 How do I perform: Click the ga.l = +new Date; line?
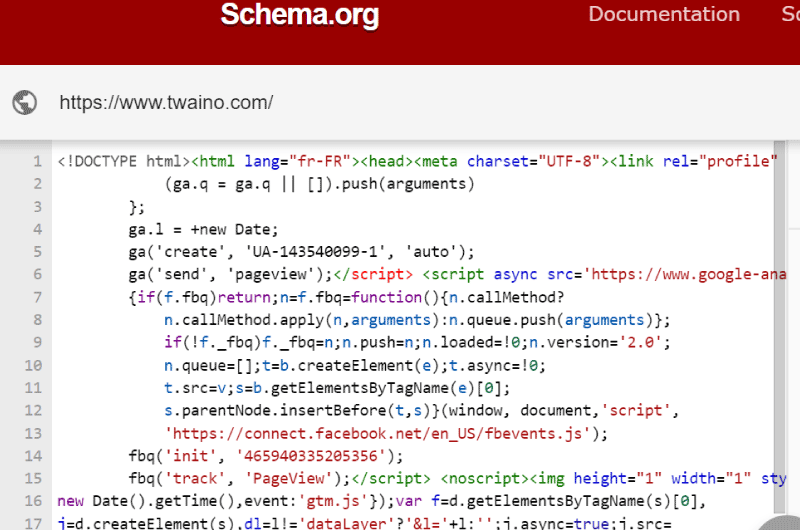point(203,230)
